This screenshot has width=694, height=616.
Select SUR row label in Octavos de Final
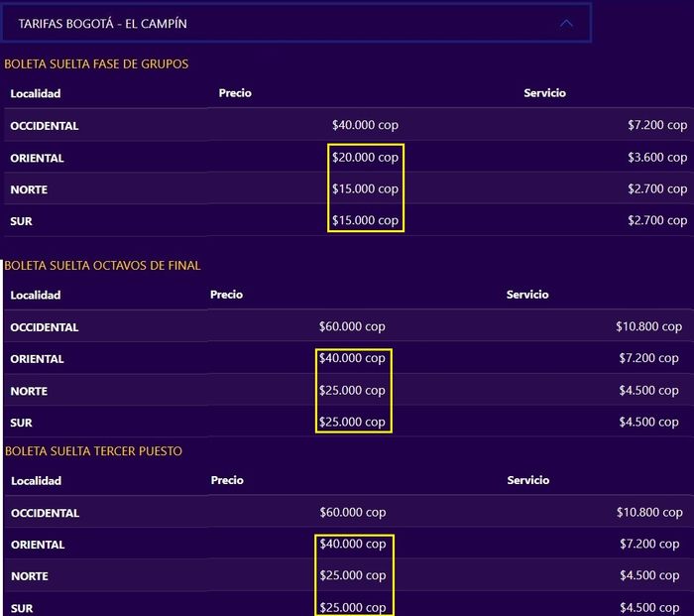pyautogui.click(x=22, y=423)
